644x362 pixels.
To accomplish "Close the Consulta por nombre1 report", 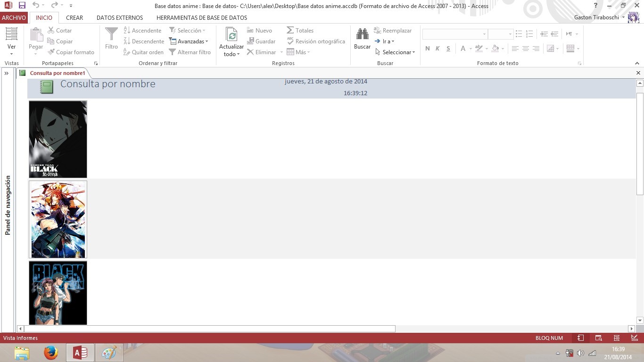I will [638, 73].
